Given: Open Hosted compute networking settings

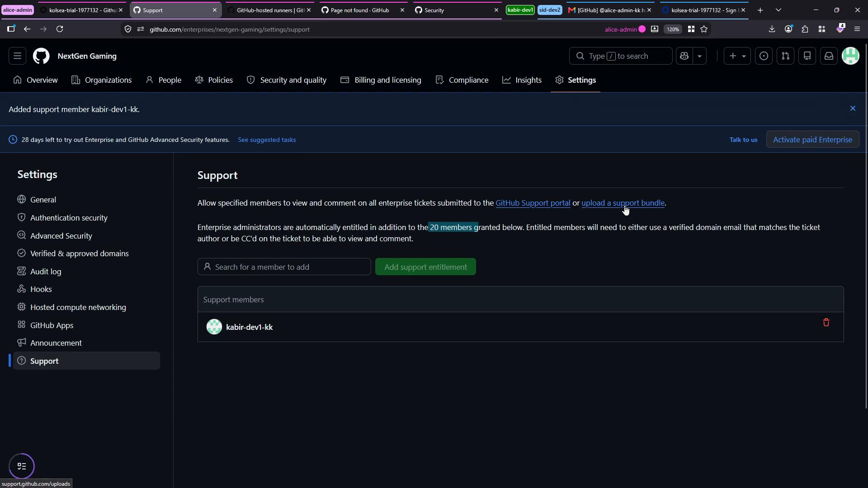Looking at the screenshot, I should (x=86, y=307).
